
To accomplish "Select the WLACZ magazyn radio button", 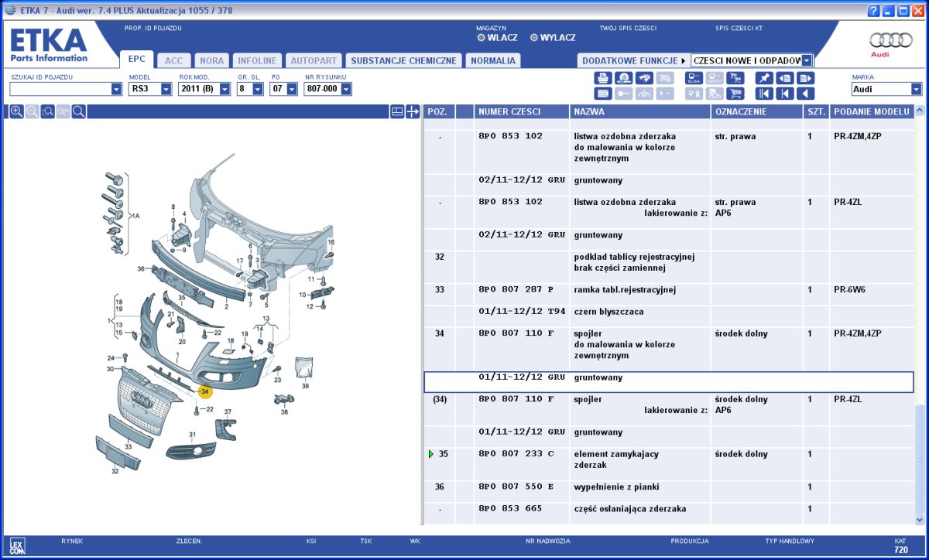I will click(481, 37).
